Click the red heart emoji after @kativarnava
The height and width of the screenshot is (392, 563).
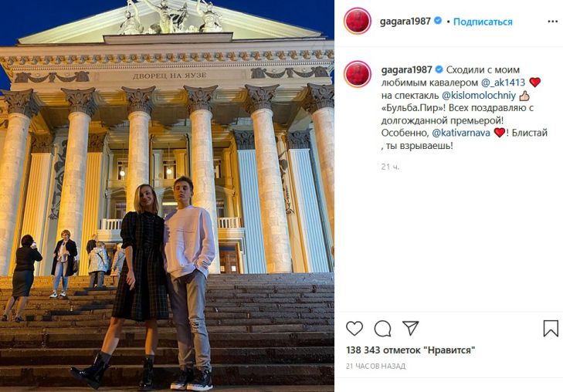click(x=499, y=133)
